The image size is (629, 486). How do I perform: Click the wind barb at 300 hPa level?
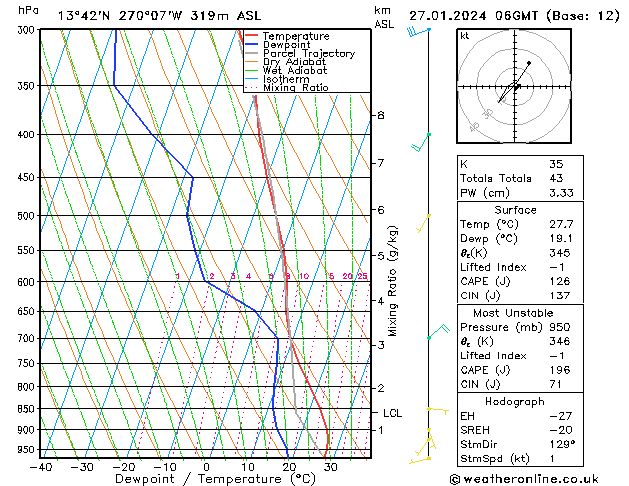point(418,31)
